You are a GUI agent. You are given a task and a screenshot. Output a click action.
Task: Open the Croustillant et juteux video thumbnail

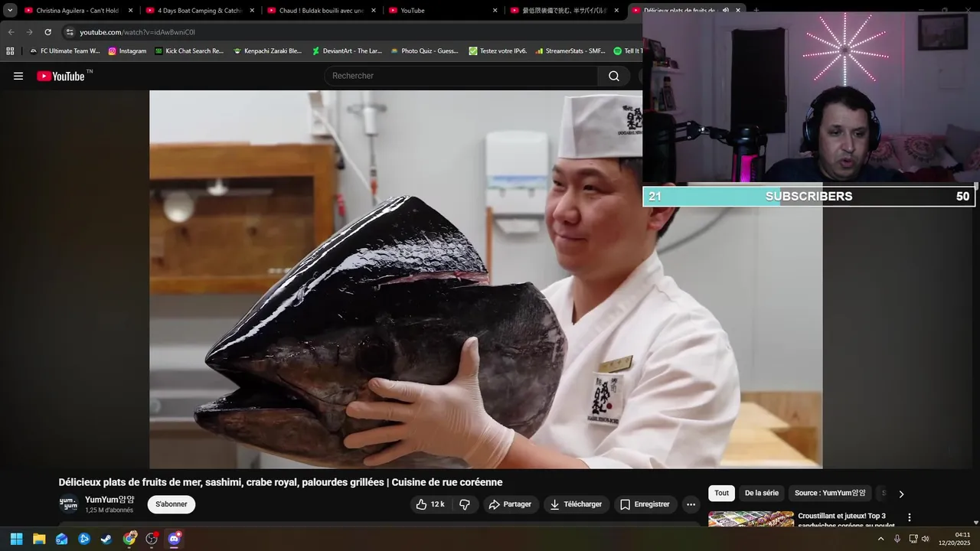[751, 519]
